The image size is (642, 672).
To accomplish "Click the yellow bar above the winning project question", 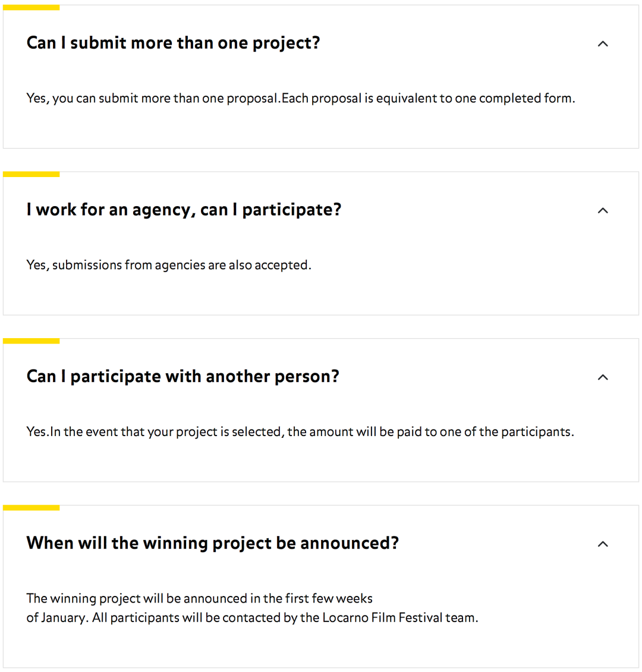I will point(32,507).
